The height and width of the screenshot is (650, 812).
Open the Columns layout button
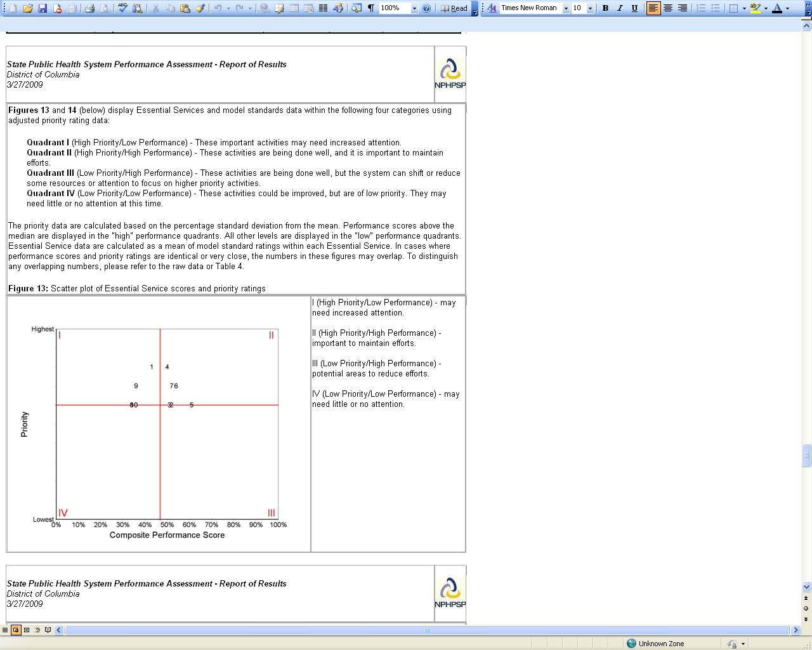[x=324, y=8]
